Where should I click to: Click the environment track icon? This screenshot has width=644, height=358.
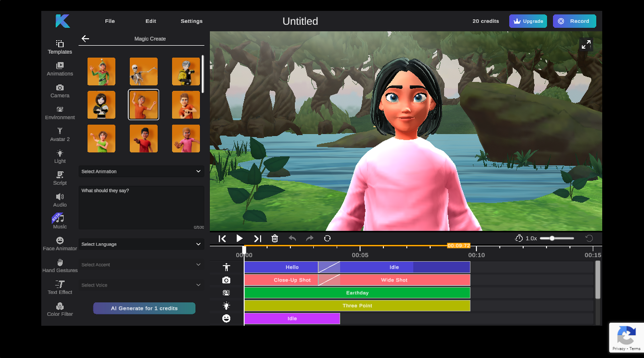coord(226,293)
